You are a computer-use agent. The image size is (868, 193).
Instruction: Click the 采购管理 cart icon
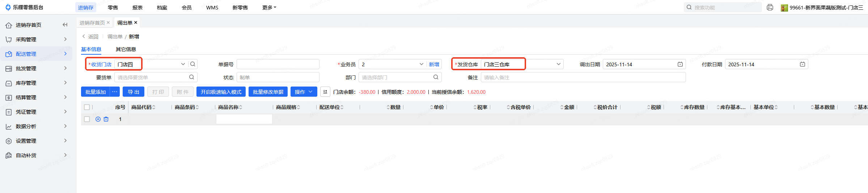click(9, 39)
